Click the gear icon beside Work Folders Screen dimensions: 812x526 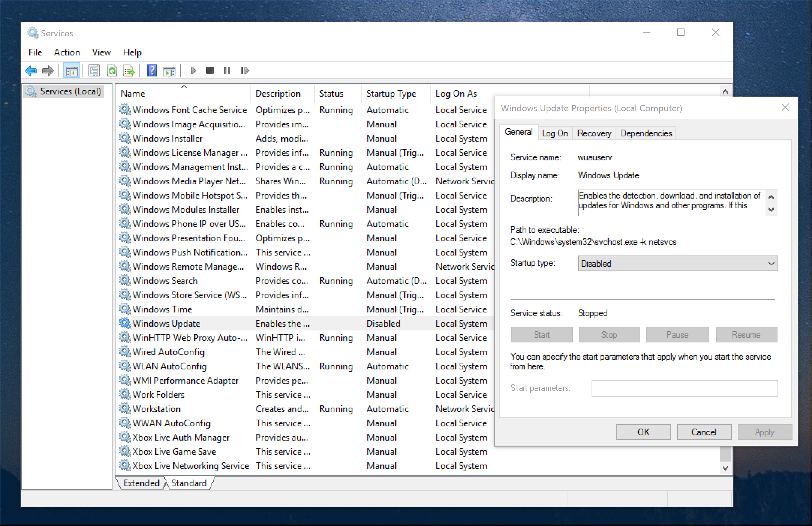(125, 394)
